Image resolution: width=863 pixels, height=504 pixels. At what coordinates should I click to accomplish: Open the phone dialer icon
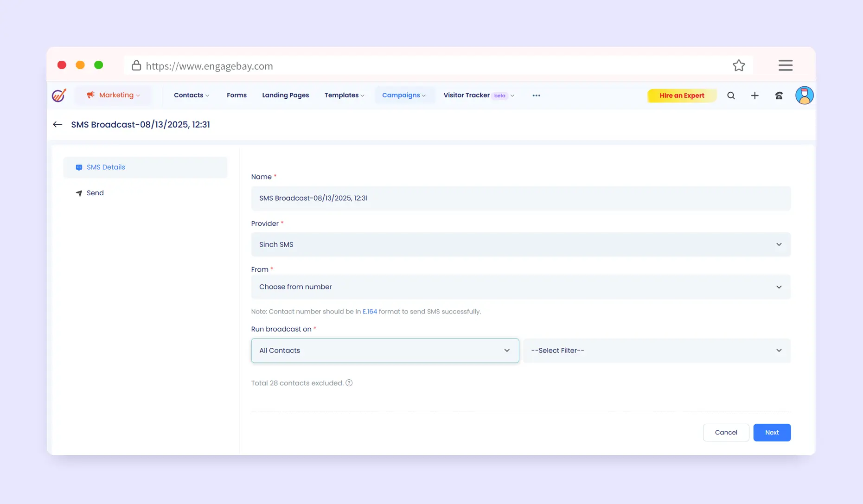779,96
